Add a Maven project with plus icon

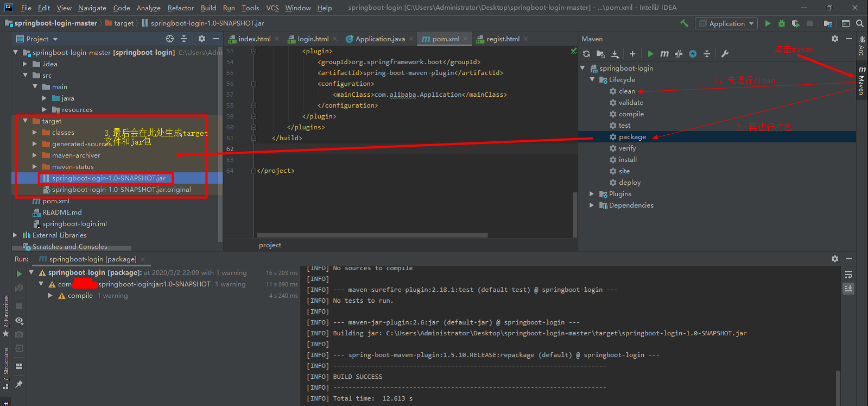point(632,54)
